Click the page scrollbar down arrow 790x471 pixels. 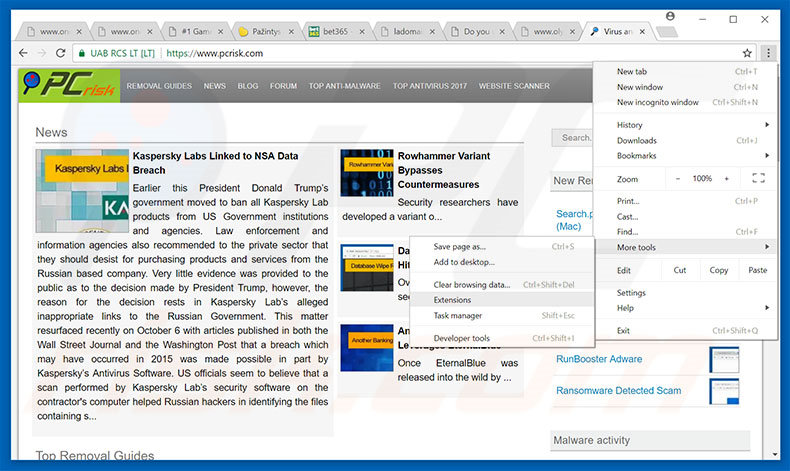point(775,454)
